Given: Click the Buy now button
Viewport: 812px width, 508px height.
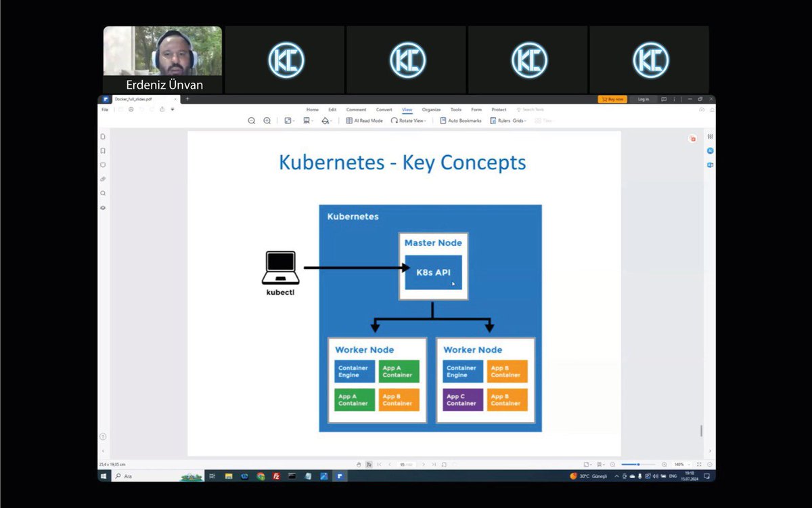Looking at the screenshot, I should click(612, 99).
